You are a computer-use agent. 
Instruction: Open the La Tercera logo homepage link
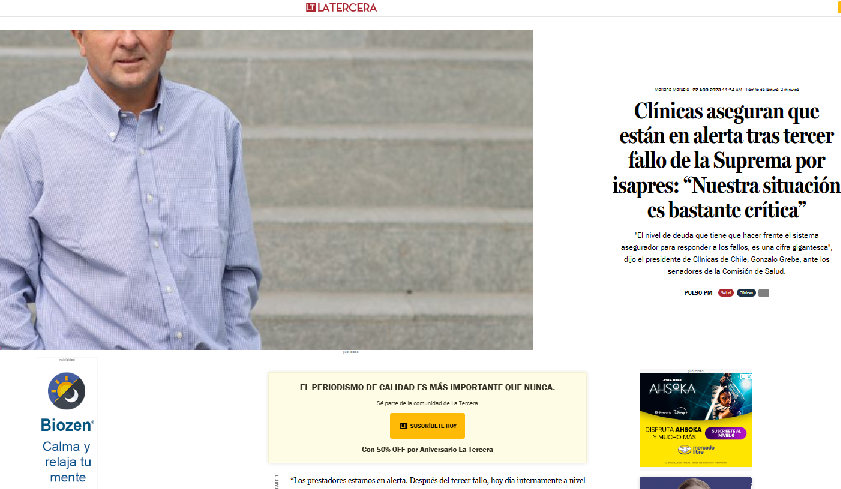(341, 8)
